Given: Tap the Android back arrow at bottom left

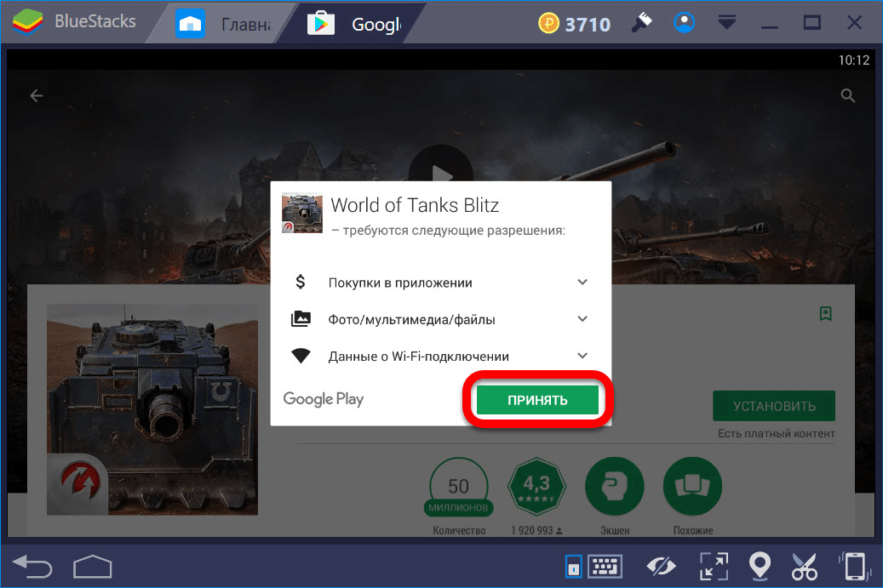Looking at the screenshot, I should (x=32, y=566).
